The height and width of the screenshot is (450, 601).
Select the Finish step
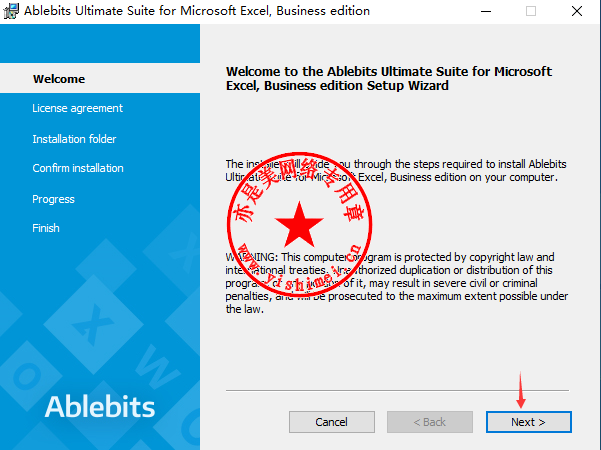click(46, 228)
